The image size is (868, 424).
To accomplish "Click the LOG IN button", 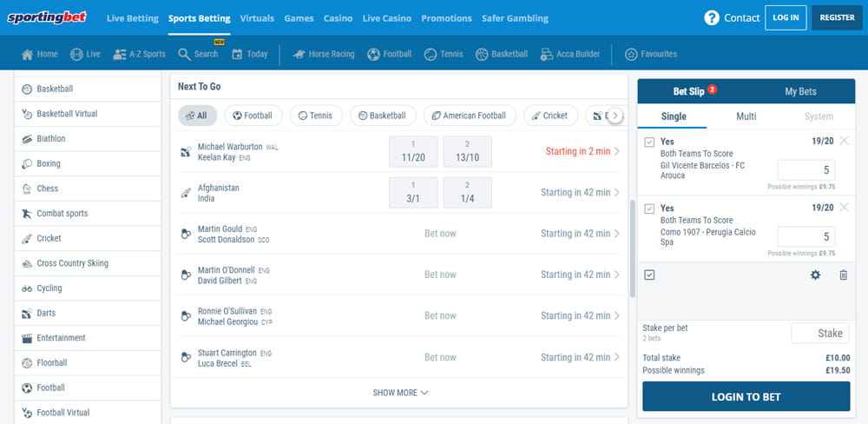I will tap(786, 17).
